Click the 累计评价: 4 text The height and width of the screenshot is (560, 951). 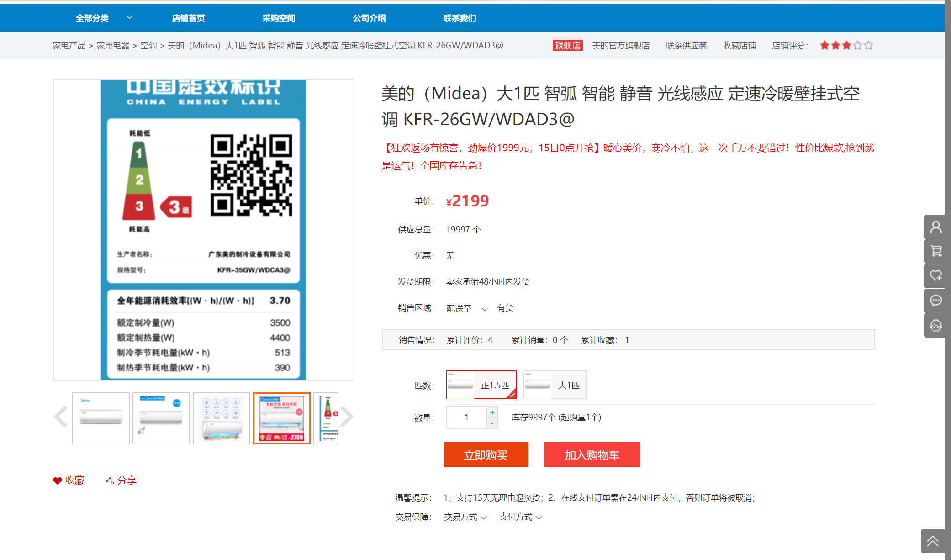pos(470,340)
